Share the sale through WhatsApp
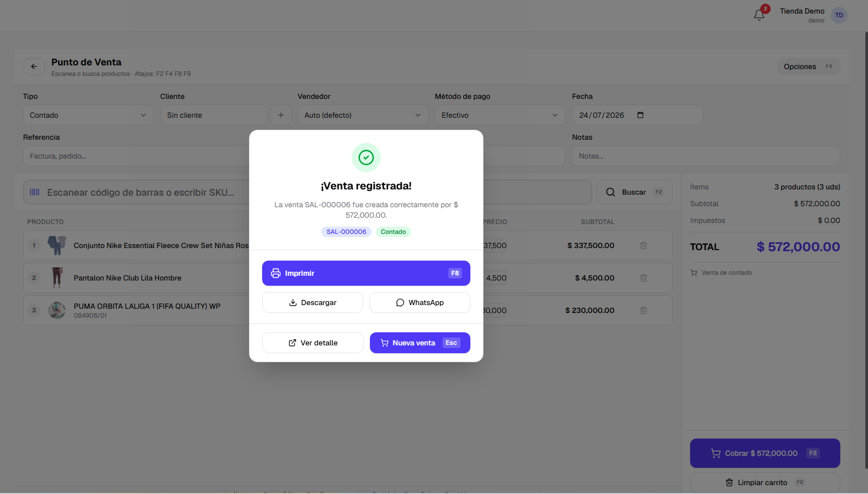 (420, 302)
